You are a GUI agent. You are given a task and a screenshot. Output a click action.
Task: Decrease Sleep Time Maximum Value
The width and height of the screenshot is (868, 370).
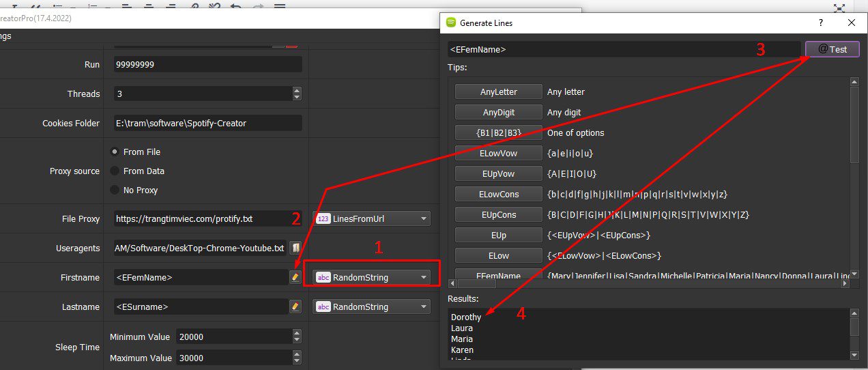296,361
